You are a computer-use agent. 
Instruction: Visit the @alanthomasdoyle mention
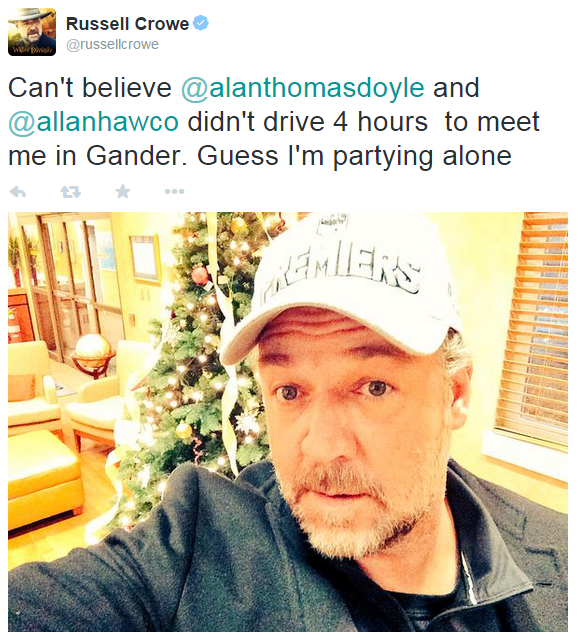point(303,88)
